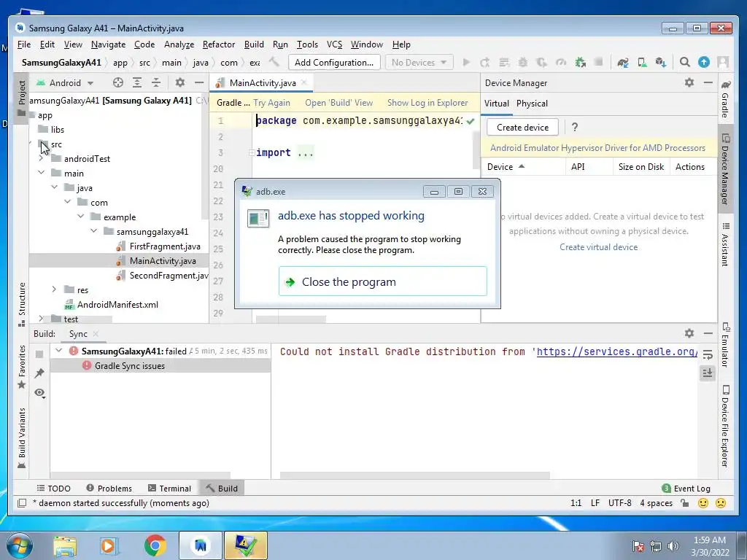This screenshot has width=747, height=560.
Task: Click the Create device button
Action: pyautogui.click(x=522, y=127)
